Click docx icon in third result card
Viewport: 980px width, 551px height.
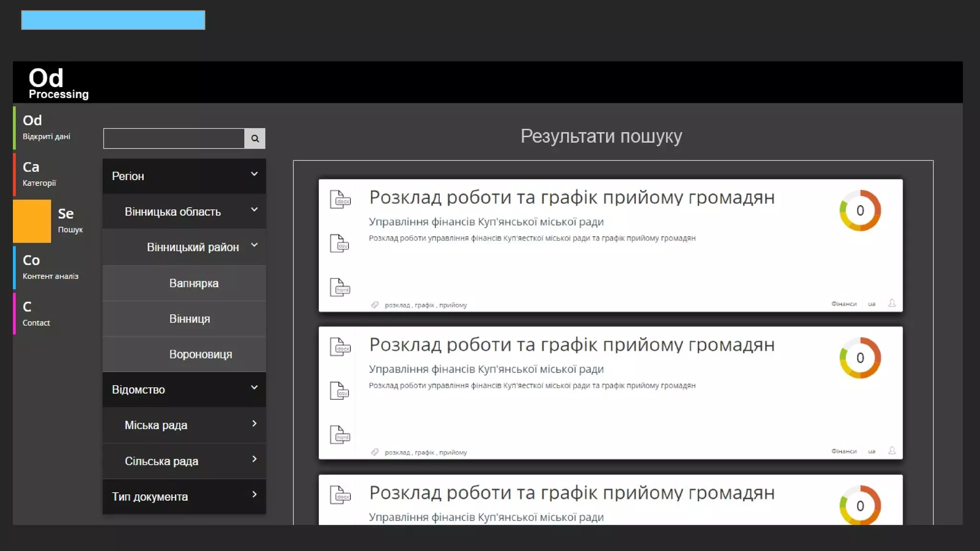(x=340, y=495)
